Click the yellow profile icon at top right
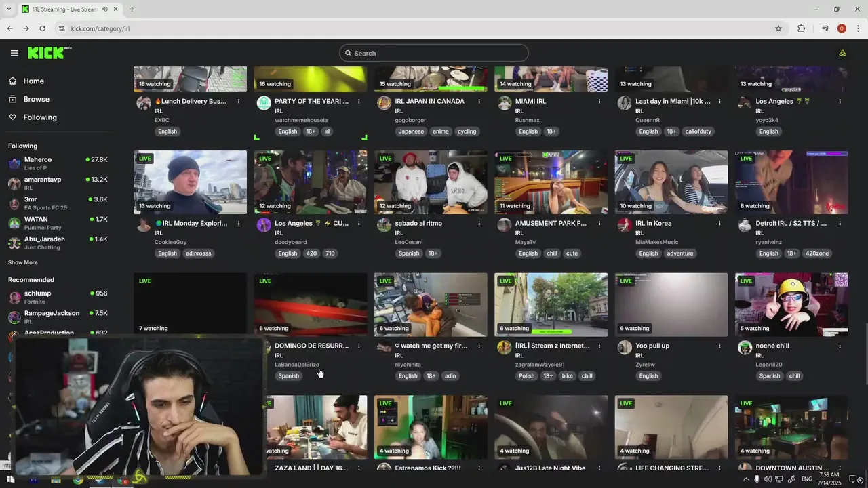This screenshot has height=488, width=868. [x=842, y=53]
